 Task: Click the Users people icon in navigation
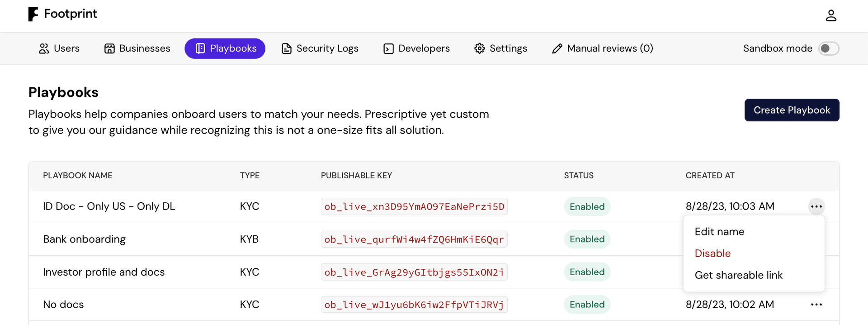(x=44, y=48)
